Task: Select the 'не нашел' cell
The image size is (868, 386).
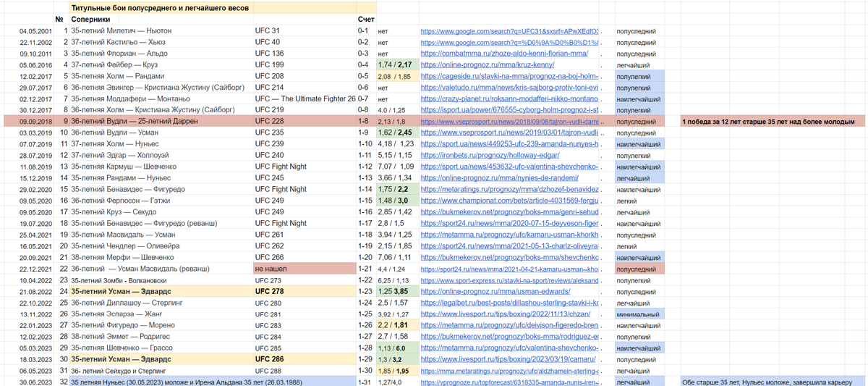Action: pos(305,268)
